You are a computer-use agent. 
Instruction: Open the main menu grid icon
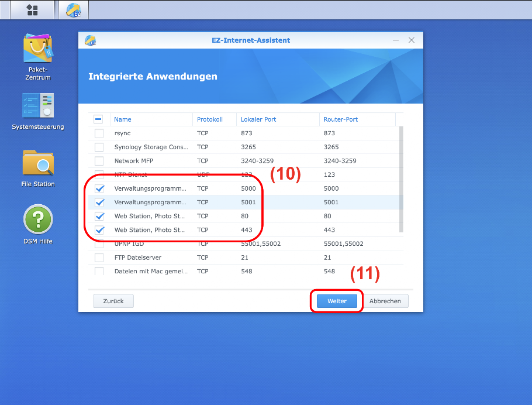[33, 10]
